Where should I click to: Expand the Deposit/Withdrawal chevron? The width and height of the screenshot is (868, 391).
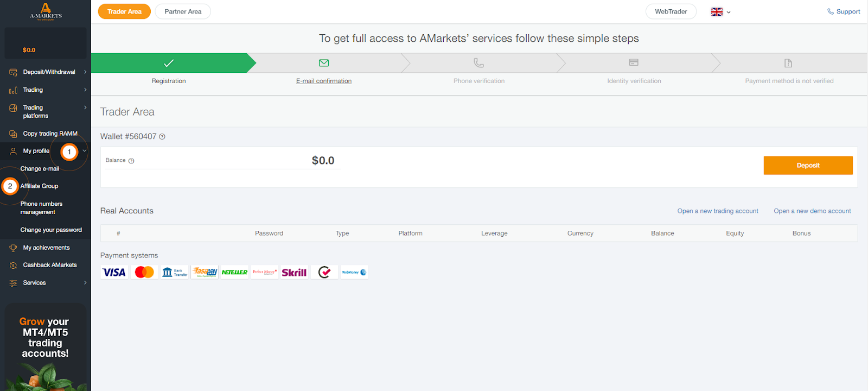pos(85,72)
